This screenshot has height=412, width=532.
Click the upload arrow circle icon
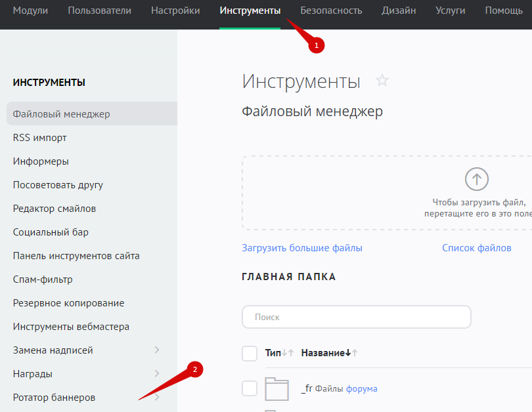[x=477, y=178]
